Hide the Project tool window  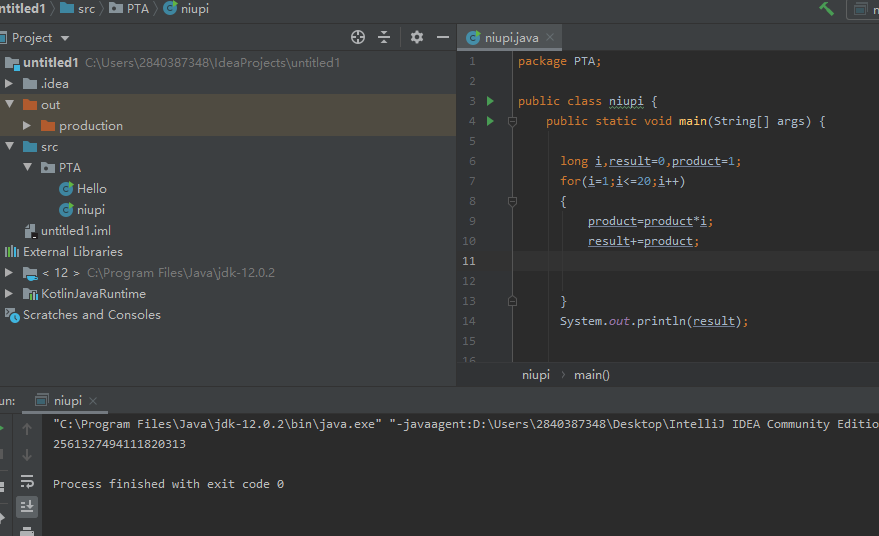coord(441,37)
